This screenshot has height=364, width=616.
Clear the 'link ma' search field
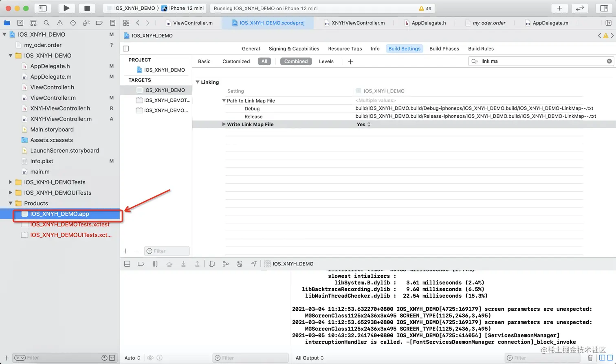click(609, 61)
